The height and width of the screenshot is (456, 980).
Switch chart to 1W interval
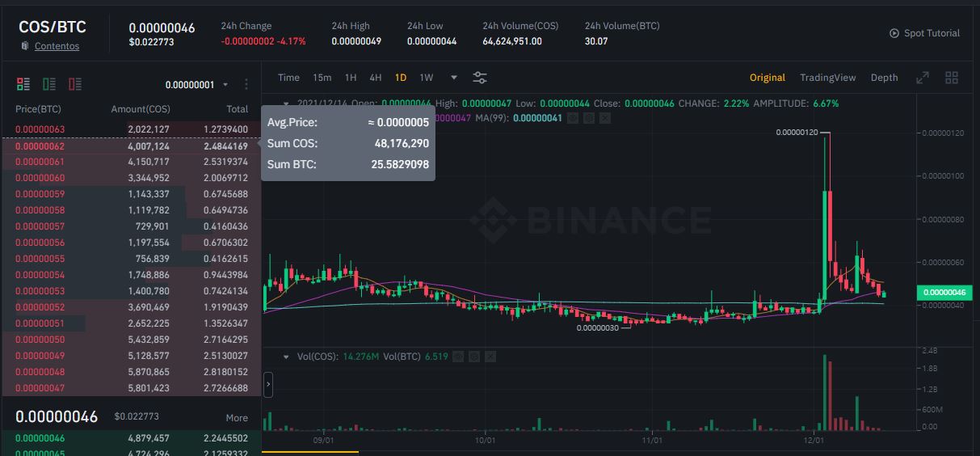tap(427, 78)
